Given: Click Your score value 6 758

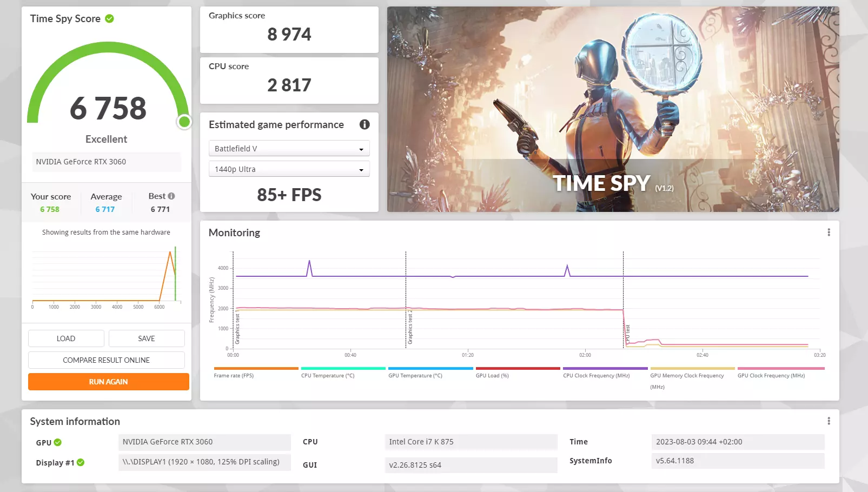Looking at the screenshot, I should [50, 209].
